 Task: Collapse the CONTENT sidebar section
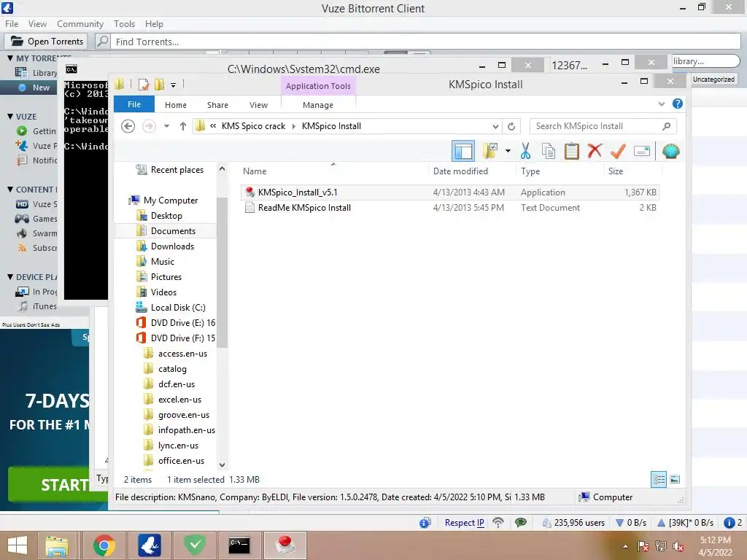click(10, 189)
